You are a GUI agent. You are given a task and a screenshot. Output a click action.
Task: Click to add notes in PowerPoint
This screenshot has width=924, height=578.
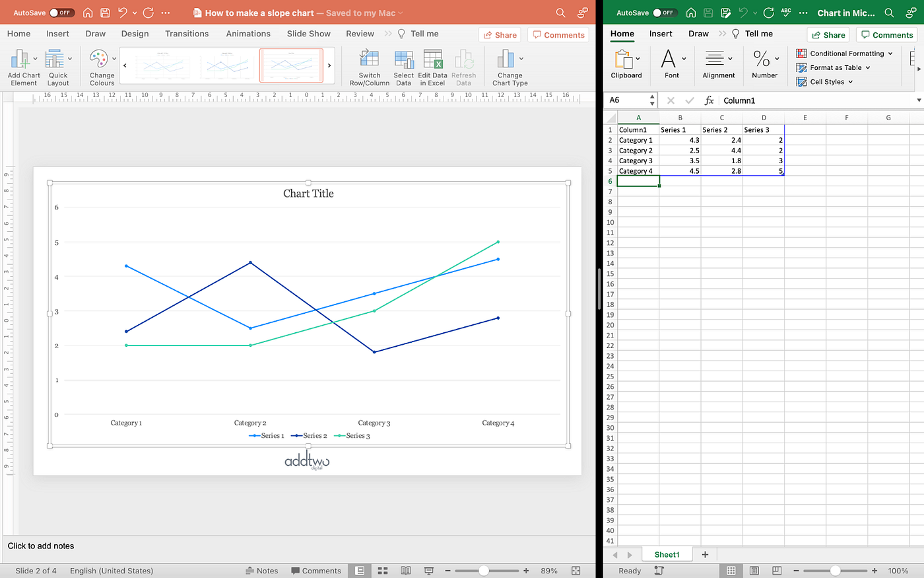(x=41, y=546)
